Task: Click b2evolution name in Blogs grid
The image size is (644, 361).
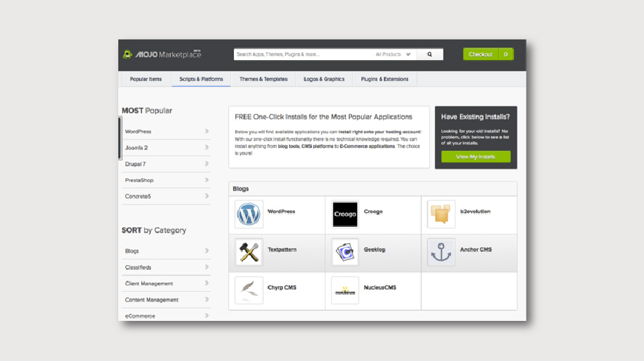Action: 475,212
